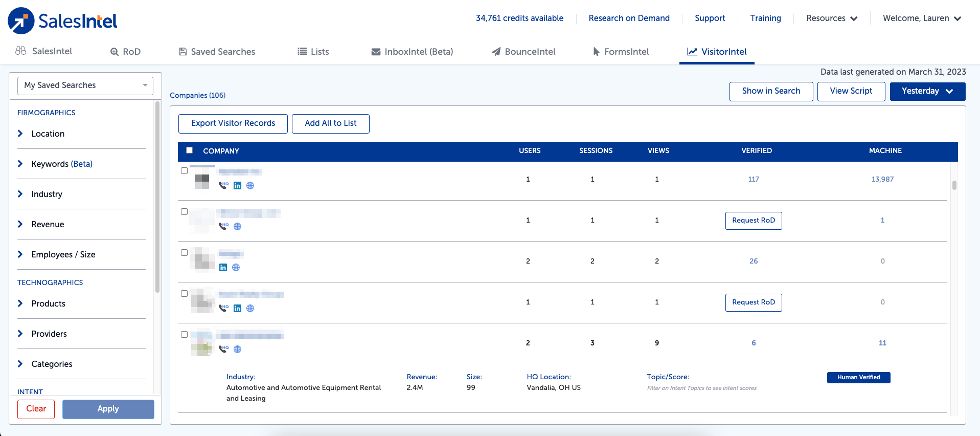
Task: Open the Training link
Action: [765, 18]
